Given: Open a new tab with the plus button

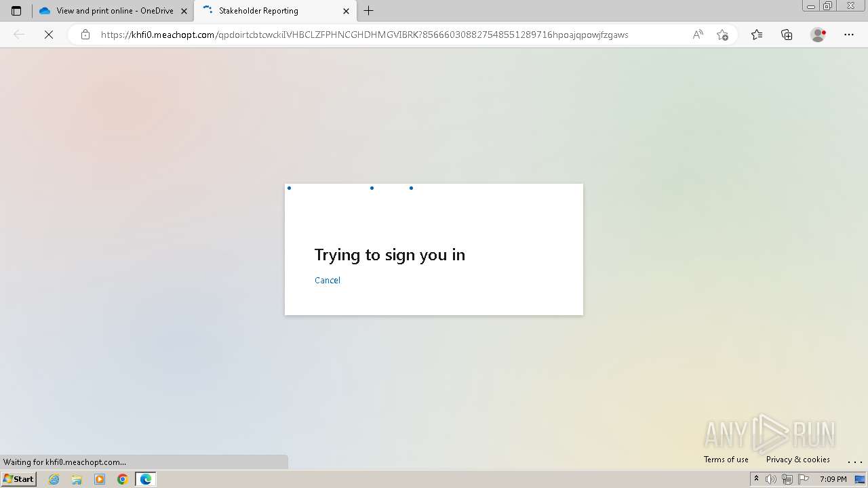Looking at the screenshot, I should [368, 11].
